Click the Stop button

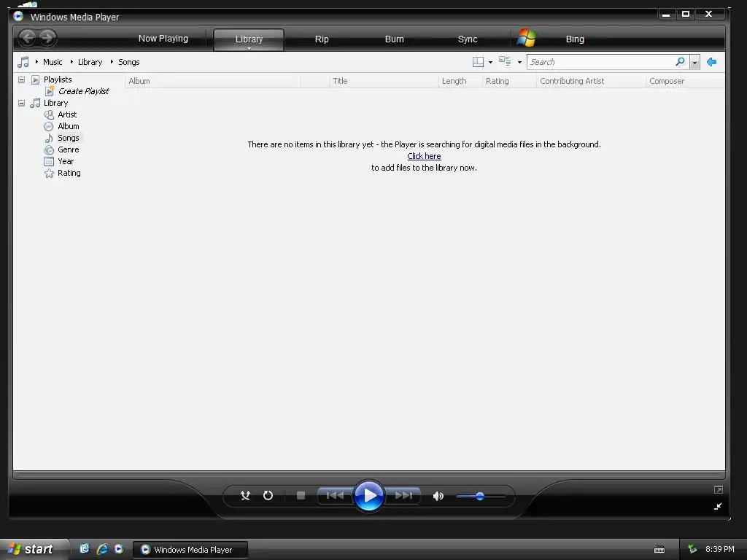click(301, 496)
